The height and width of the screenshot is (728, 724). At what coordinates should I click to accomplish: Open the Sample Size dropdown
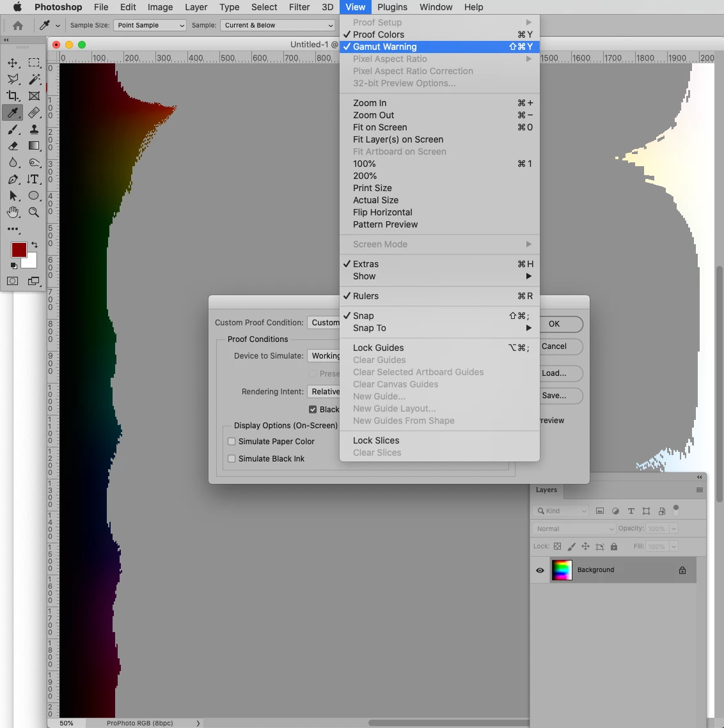pos(150,25)
